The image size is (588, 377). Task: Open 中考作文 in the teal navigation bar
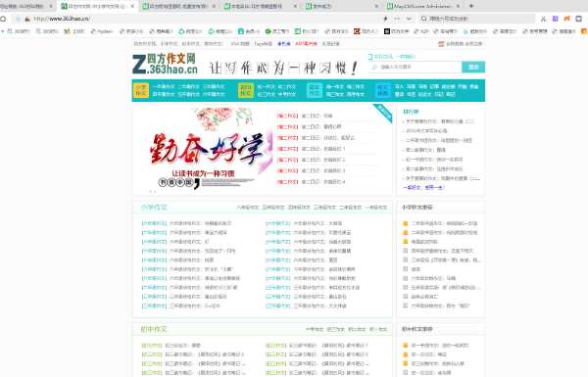[287, 94]
